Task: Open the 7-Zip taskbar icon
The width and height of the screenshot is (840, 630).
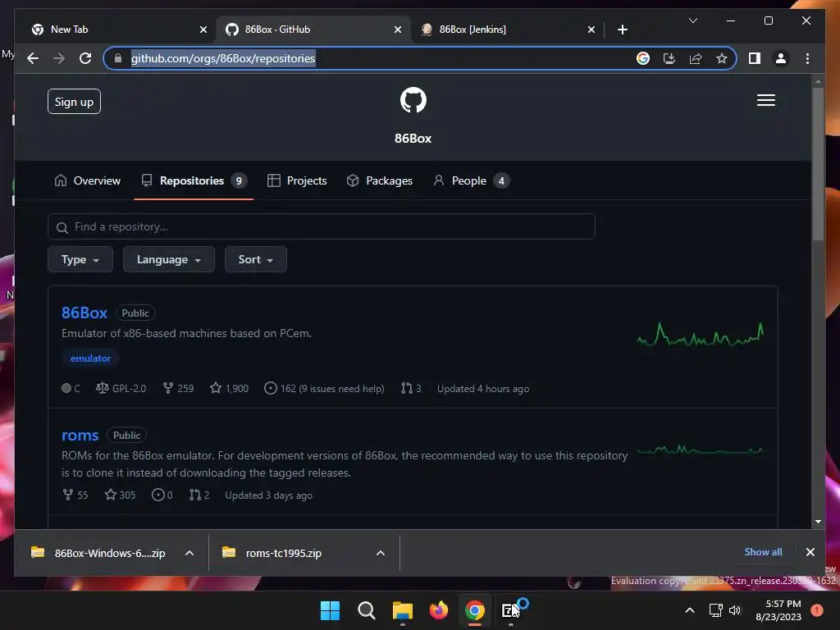Action: 510,610
